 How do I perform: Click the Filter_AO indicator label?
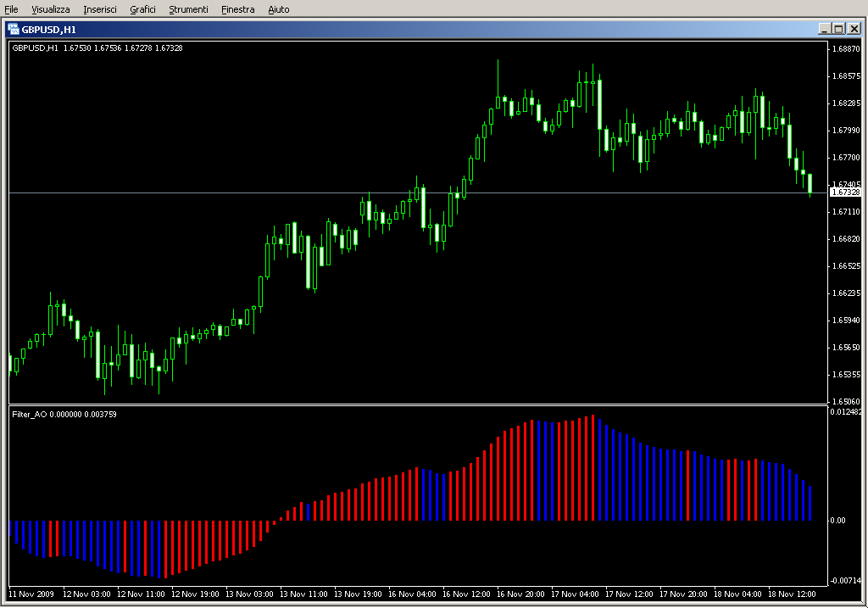(64, 414)
